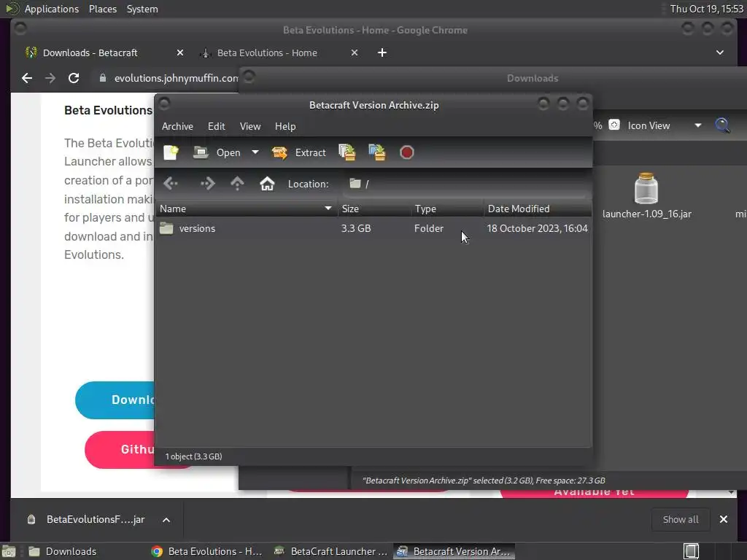This screenshot has height=560, width=747.
Task: Open the Edit menu
Action: pyautogui.click(x=216, y=126)
